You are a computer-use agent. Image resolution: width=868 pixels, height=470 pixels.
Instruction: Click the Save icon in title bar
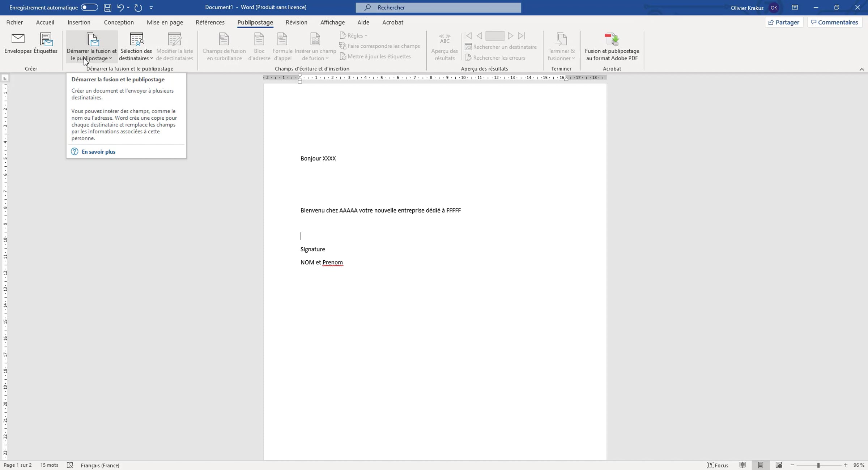[107, 8]
